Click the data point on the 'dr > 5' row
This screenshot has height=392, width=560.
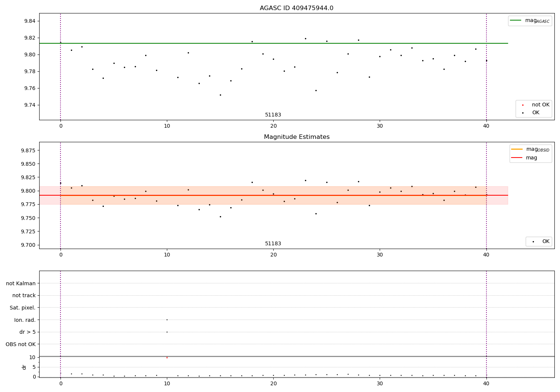tap(167, 332)
